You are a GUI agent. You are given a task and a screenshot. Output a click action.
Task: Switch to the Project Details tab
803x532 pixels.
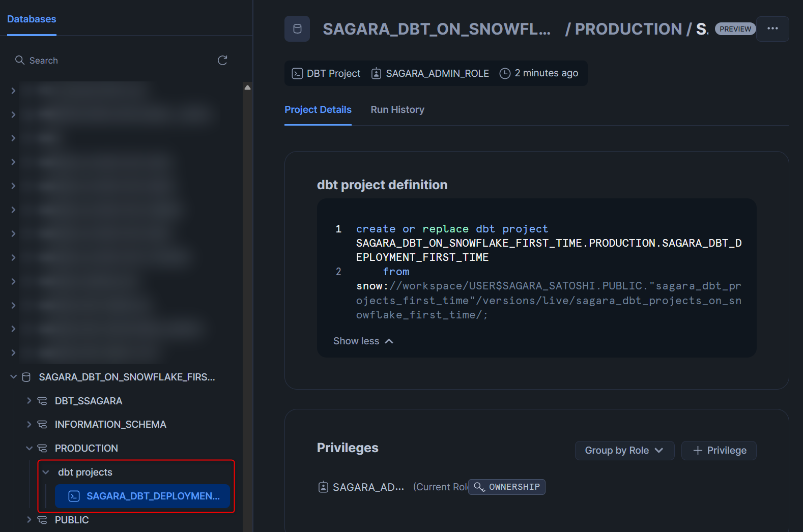click(x=318, y=110)
